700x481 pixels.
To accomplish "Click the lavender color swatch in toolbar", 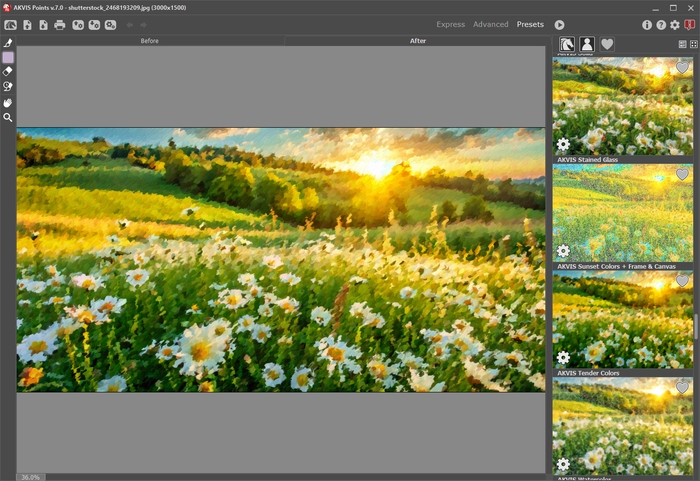I will tap(8, 57).
